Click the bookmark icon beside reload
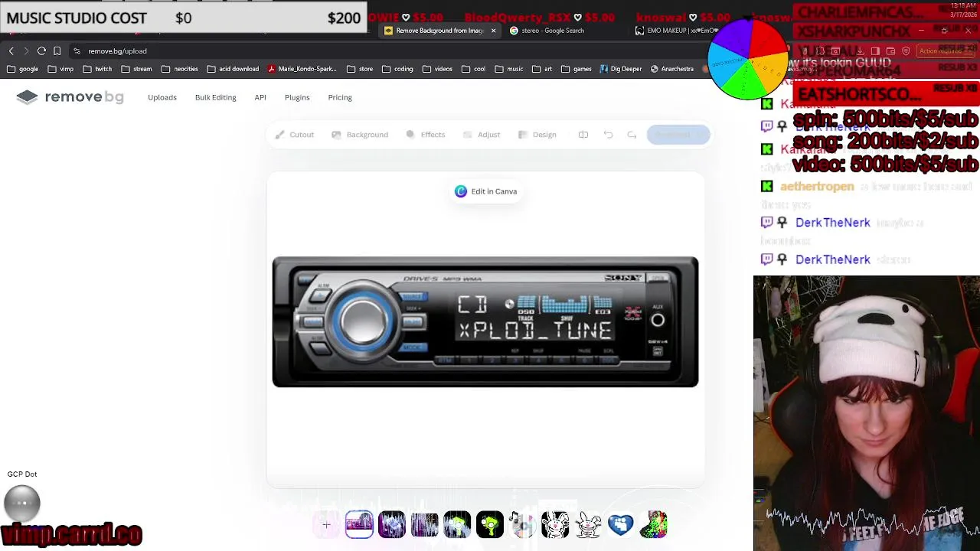This screenshot has height=551, width=980. click(x=57, y=51)
